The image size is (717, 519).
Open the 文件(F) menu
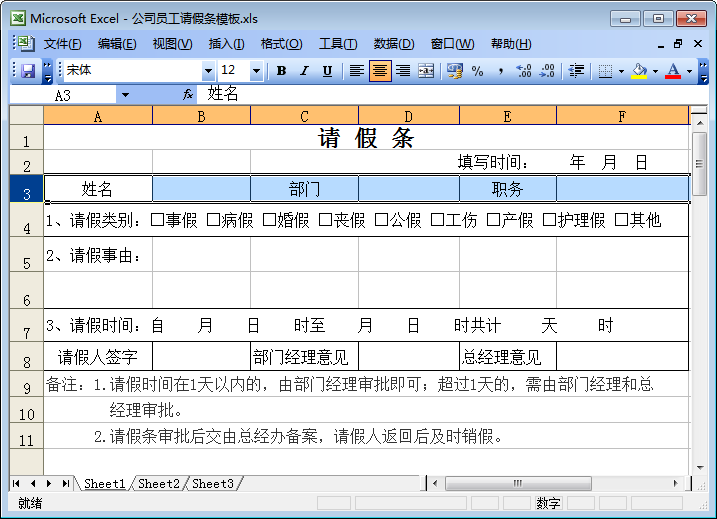coord(63,44)
